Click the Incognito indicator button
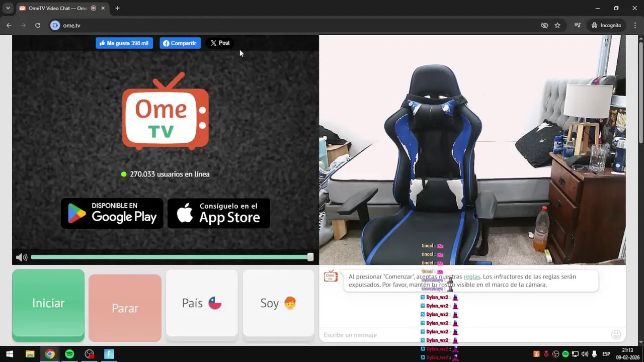The image size is (644, 362). coord(606,25)
